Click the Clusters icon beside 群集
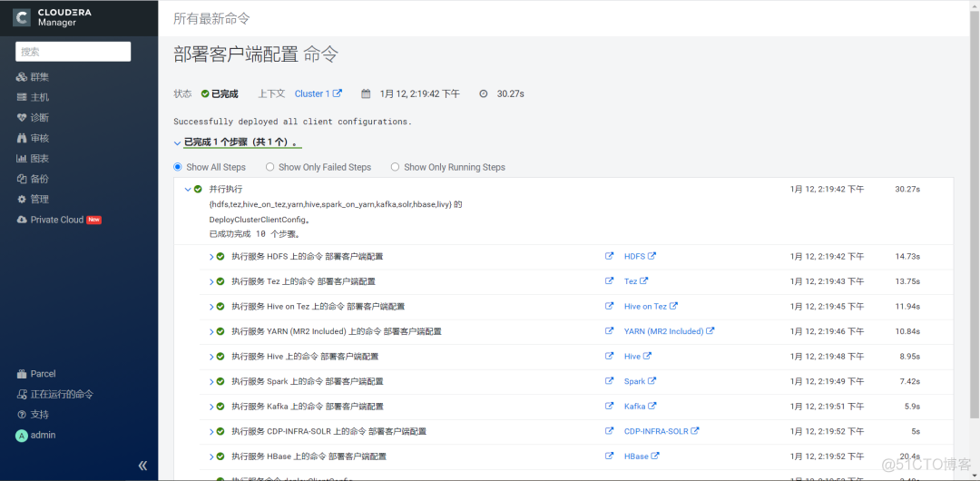The width and height of the screenshot is (980, 481). pos(21,77)
